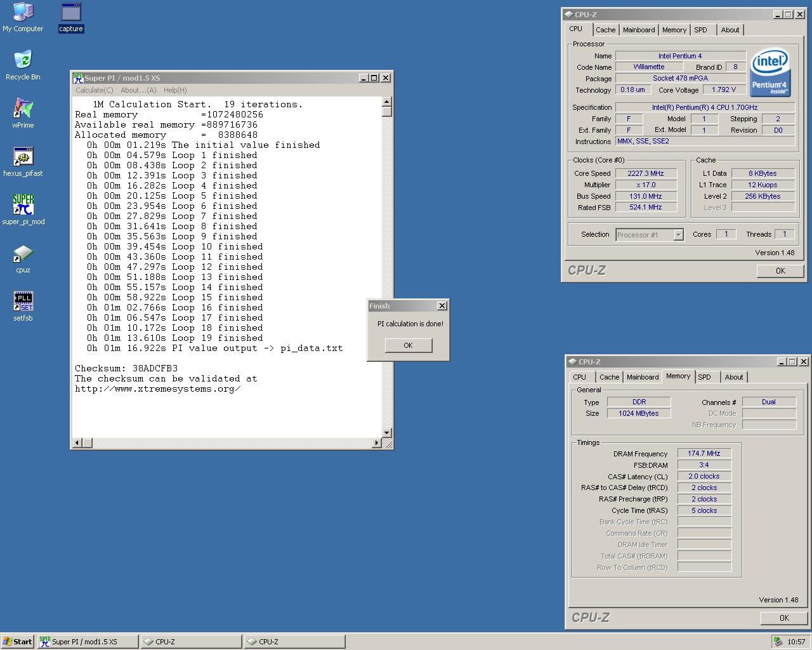Click the system tray icon beside the clock

pyautogui.click(x=778, y=642)
